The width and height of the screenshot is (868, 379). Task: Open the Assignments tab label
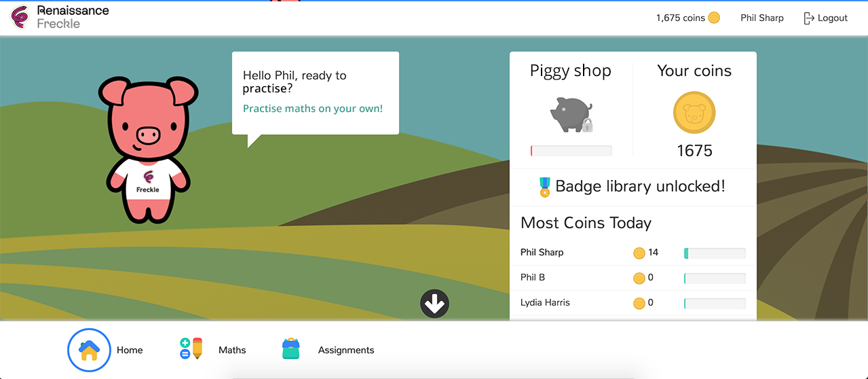point(346,350)
